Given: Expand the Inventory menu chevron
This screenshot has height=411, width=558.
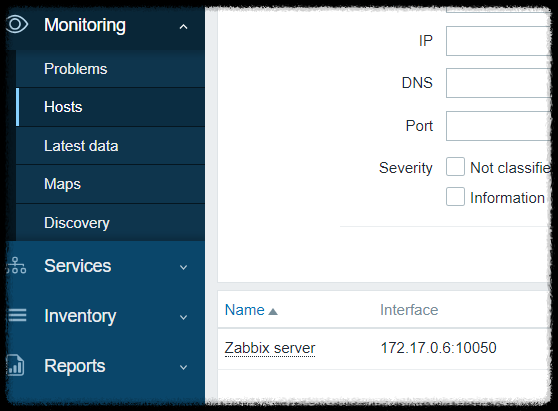Looking at the screenshot, I should [183, 317].
